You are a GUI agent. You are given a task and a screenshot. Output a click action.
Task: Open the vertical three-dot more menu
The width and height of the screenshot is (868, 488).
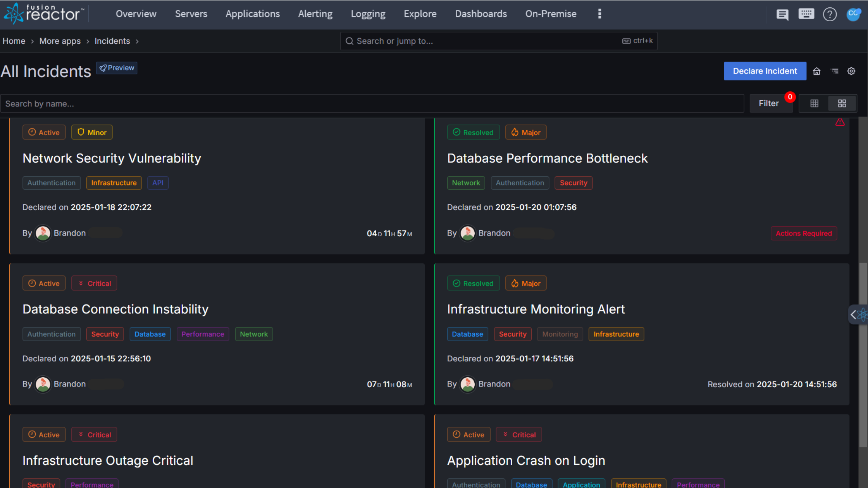[x=599, y=14]
